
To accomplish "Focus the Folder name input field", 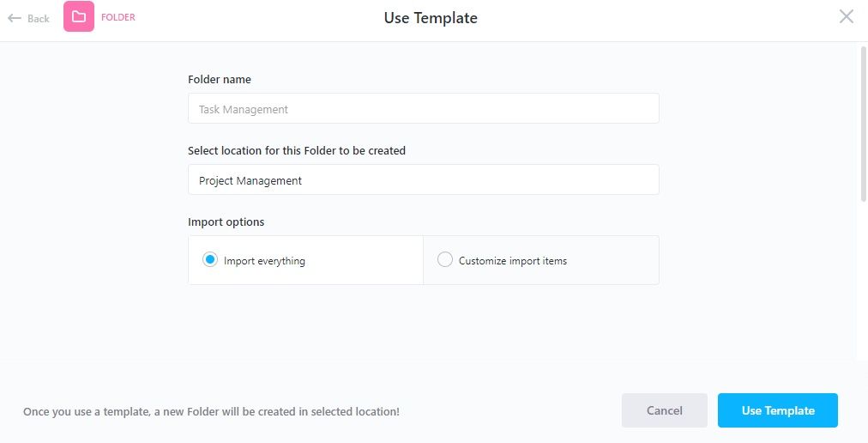I will [424, 109].
